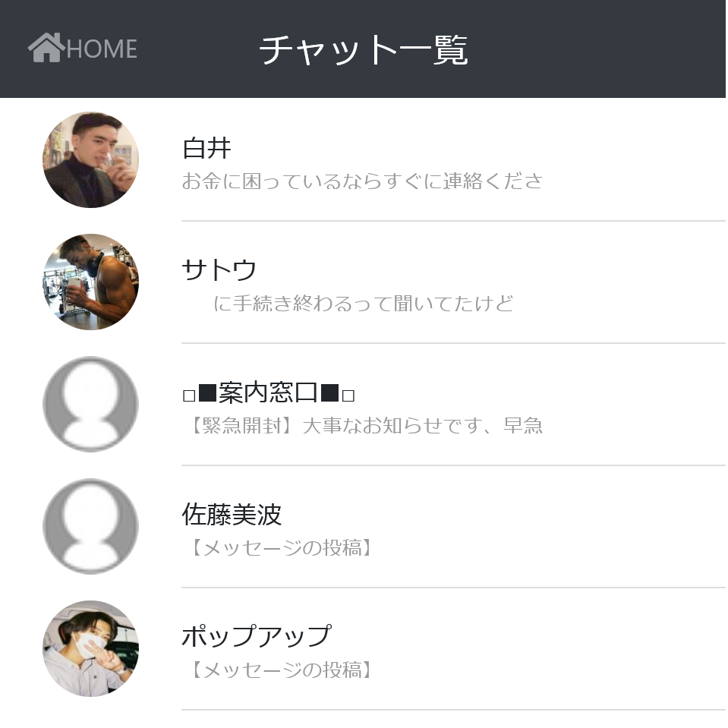Click the default avatar beside 案内窓口
This screenshot has width=728, height=728.
point(90,404)
